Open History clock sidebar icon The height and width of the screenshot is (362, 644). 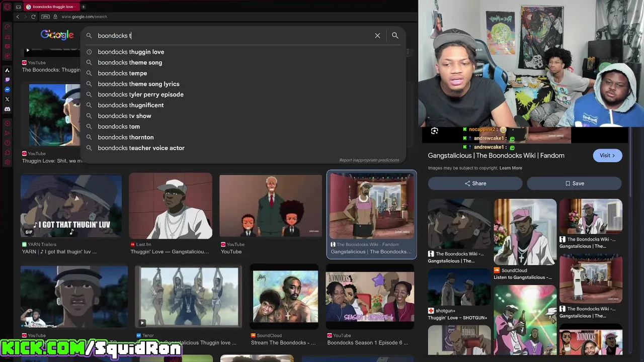7,143
